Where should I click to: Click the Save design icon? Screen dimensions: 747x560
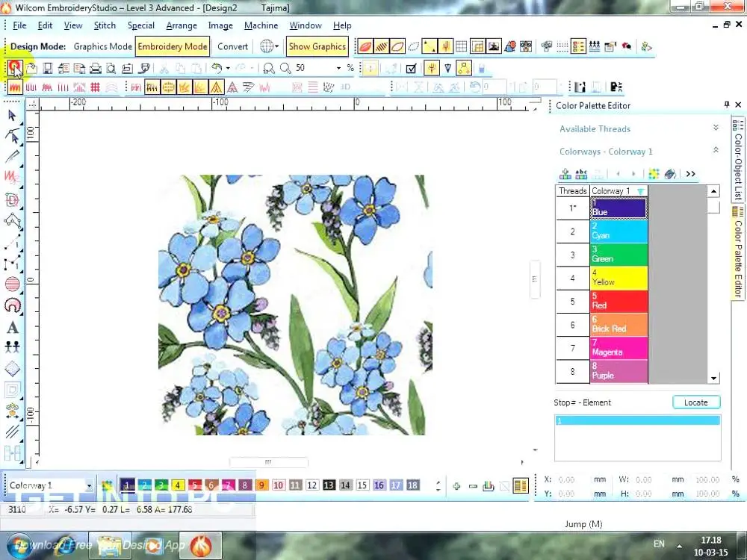tap(47, 68)
